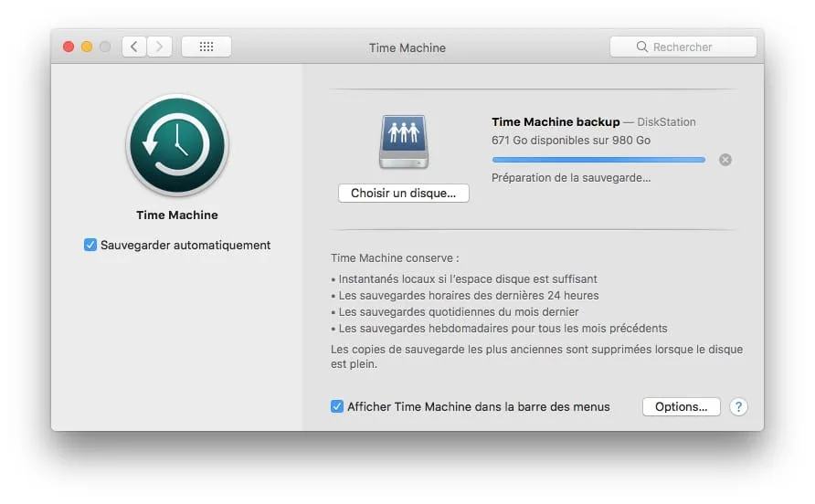The height and width of the screenshot is (504, 815).
Task: Click the Time Machine backup disk name
Action: click(556, 122)
